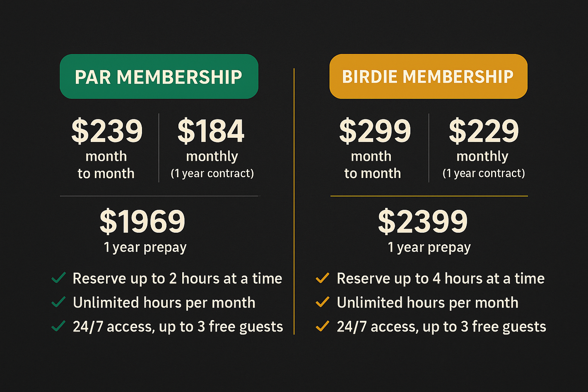Click green checkmark beside Reserve up to 2 hours
This screenshot has height=392, width=588.
tap(59, 278)
